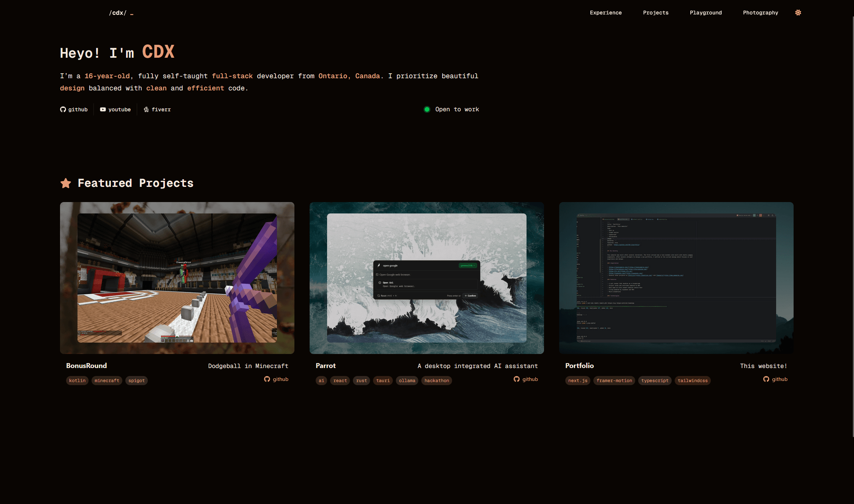Click the Parrot AI assistant screenshot
Viewport: 854px width, 504px height.
click(427, 277)
